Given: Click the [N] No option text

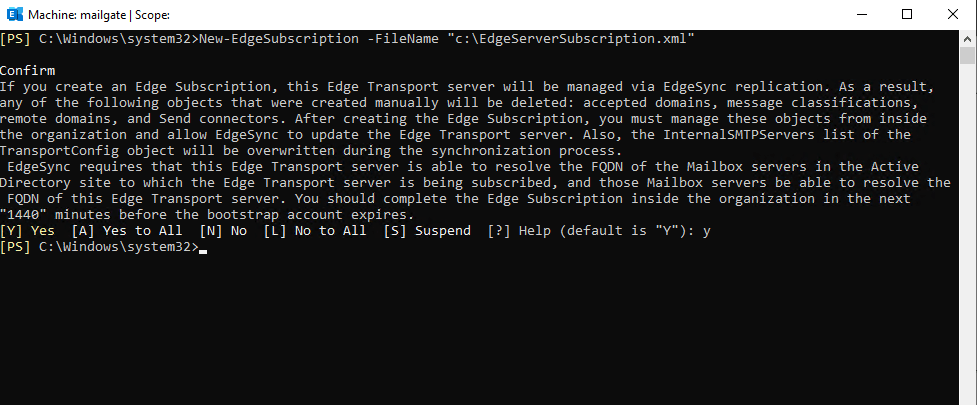Looking at the screenshot, I should click(x=223, y=231).
